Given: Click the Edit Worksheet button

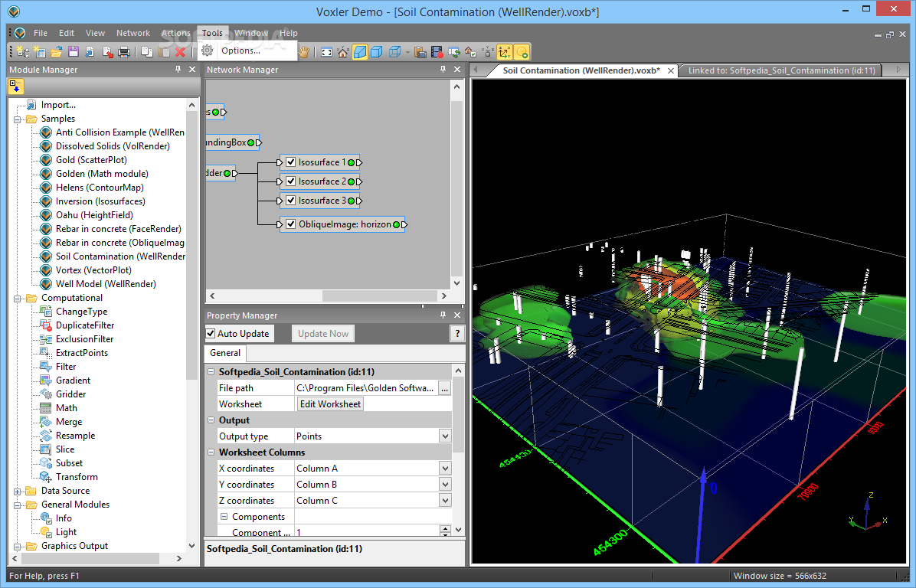Looking at the screenshot, I should 331,404.
